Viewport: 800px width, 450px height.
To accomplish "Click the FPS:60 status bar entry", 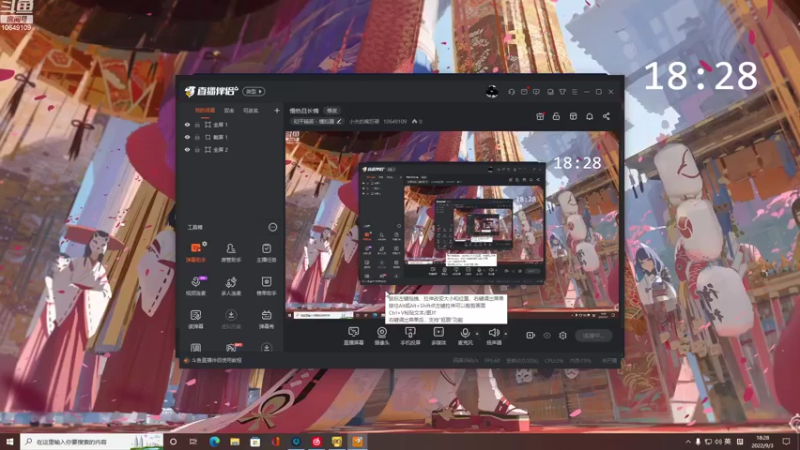I will click(x=492, y=360).
